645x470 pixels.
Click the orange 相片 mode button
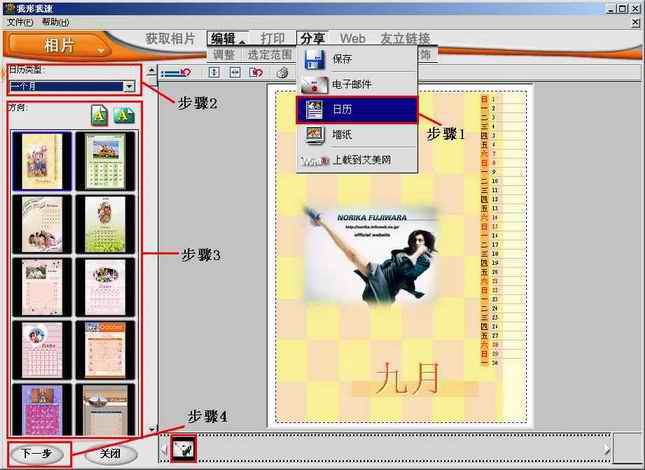click(x=58, y=45)
